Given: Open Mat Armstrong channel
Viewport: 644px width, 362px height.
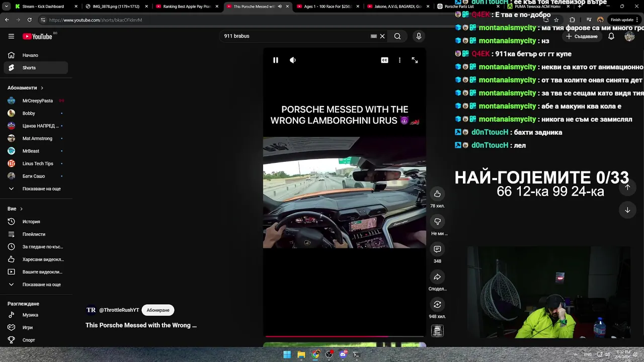Looking at the screenshot, I should click(x=35, y=138).
